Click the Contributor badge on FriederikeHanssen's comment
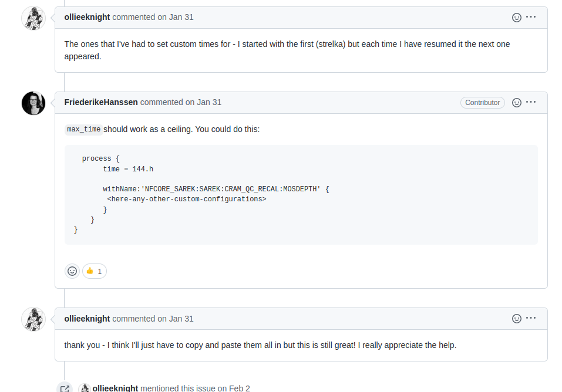This screenshot has height=392, width=562. pyautogui.click(x=482, y=102)
